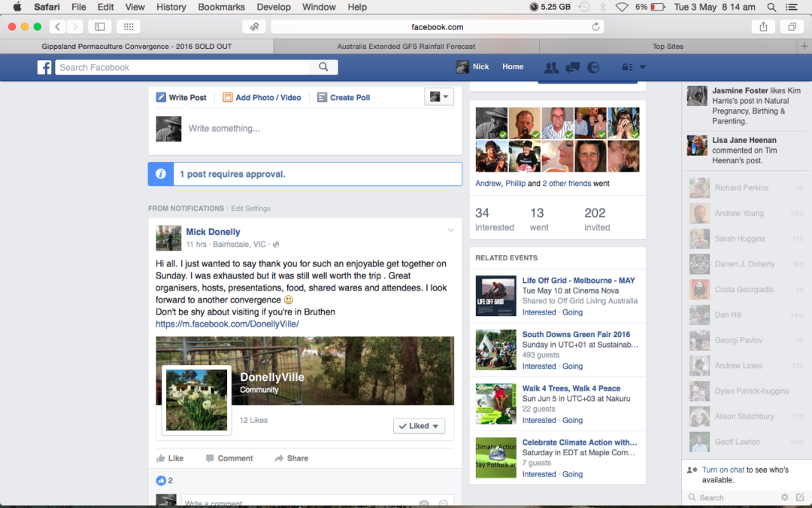Go back with Safari back arrow
This screenshot has width=812, height=508.
[x=57, y=26]
